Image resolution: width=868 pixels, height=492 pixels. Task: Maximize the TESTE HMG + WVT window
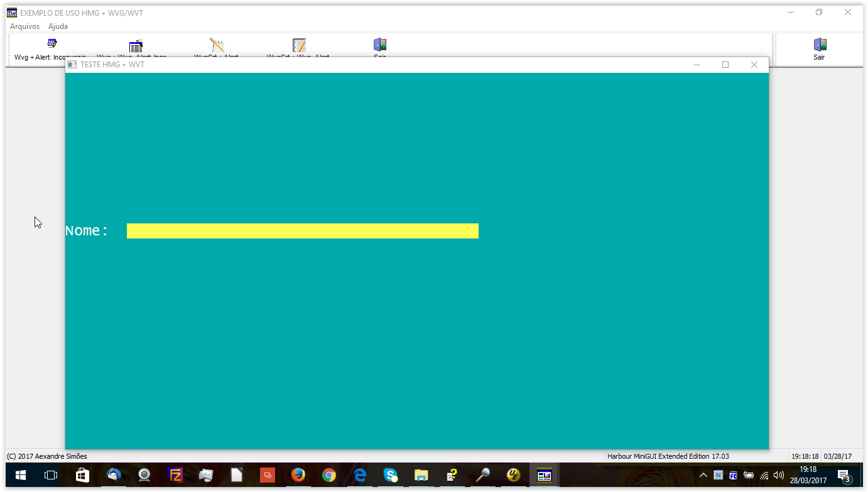[x=725, y=65]
